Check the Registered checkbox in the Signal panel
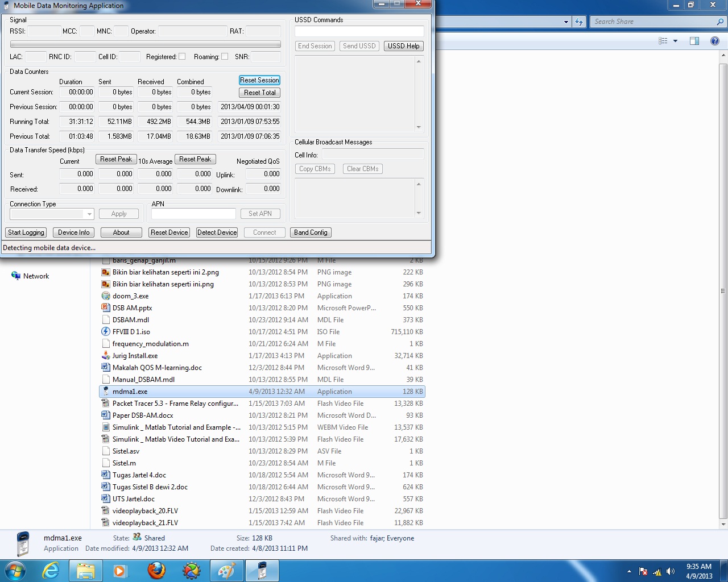The height and width of the screenshot is (582, 728). [182, 57]
